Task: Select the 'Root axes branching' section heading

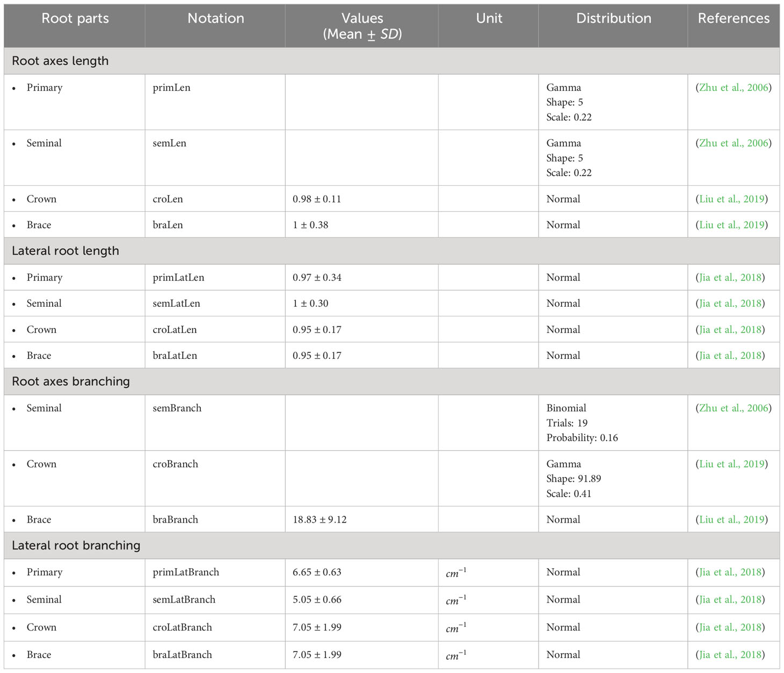Action: [x=71, y=381]
